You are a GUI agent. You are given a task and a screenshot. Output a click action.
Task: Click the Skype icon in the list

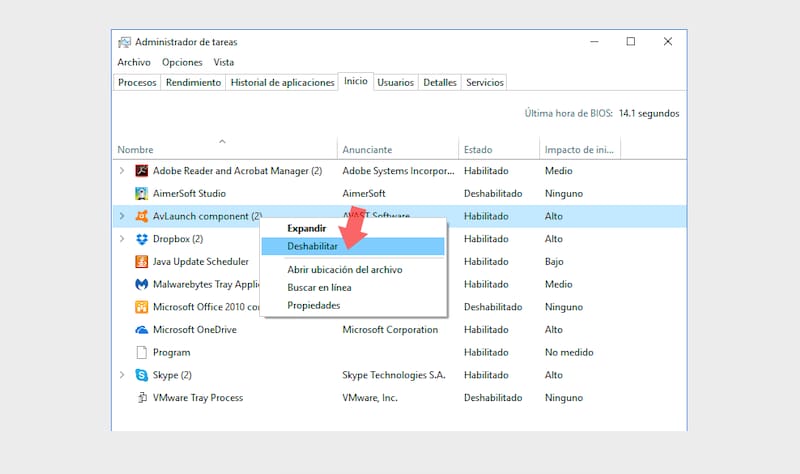pos(141,375)
